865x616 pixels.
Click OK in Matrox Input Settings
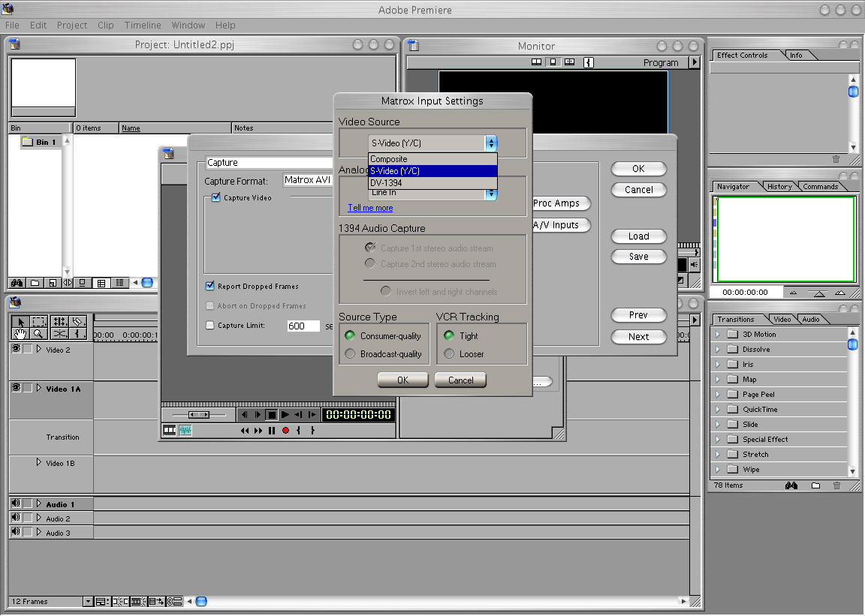point(402,380)
